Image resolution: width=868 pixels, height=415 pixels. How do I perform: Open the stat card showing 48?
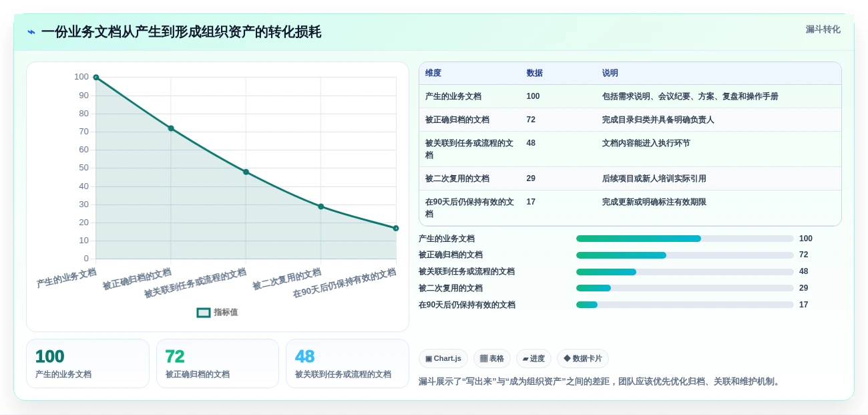click(x=347, y=364)
